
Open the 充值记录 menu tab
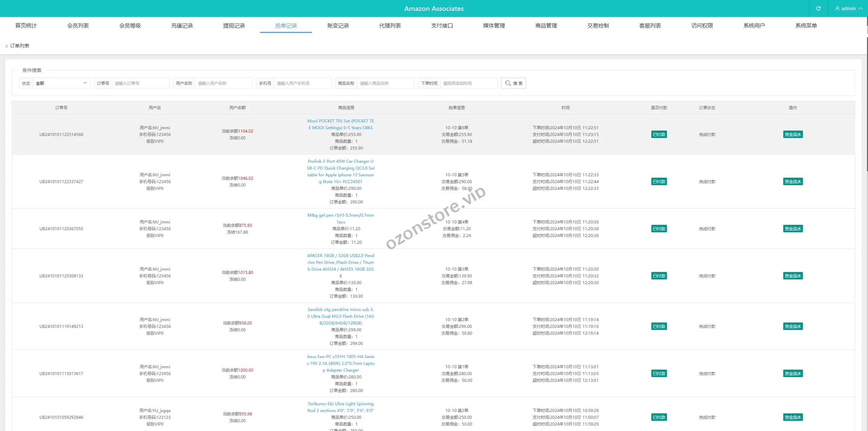182,25
